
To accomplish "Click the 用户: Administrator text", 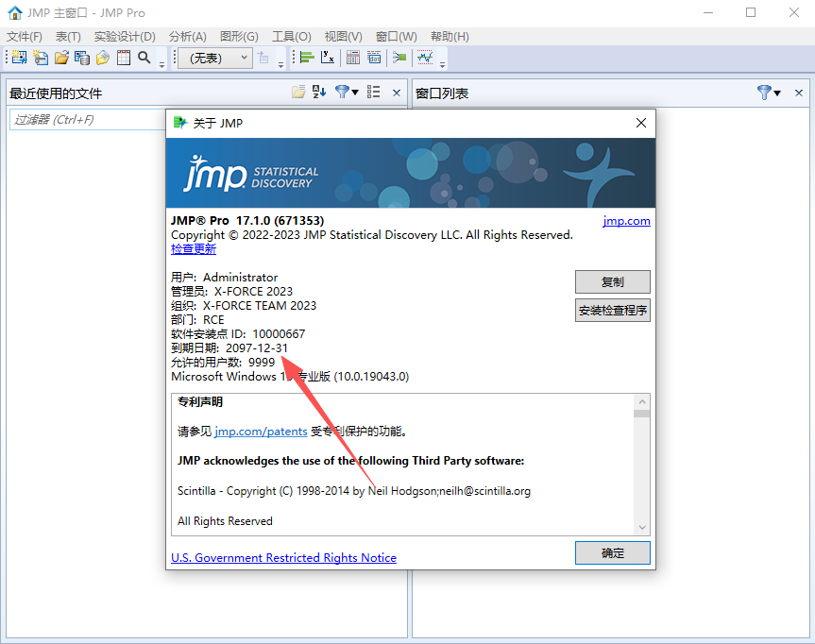I will pyautogui.click(x=225, y=277).
